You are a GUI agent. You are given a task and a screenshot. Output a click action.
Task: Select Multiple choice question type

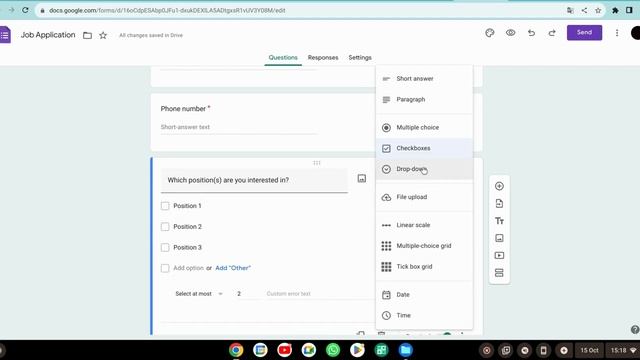click(x=424, y=127)
